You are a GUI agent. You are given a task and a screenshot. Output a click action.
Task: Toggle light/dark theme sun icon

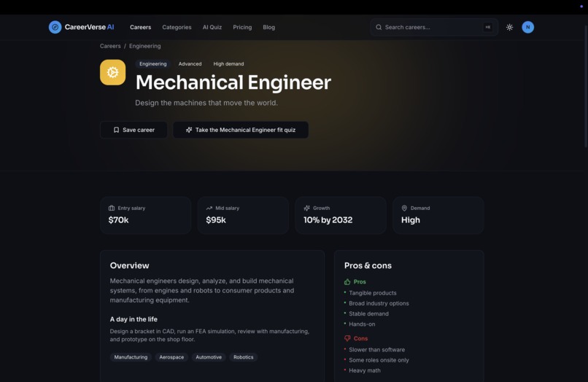[509, 27]
